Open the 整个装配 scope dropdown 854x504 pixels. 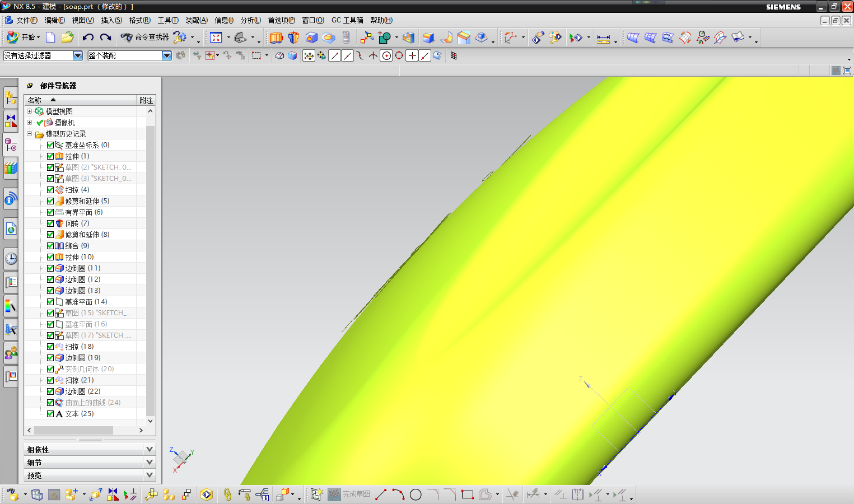click(x=166, y=55)
